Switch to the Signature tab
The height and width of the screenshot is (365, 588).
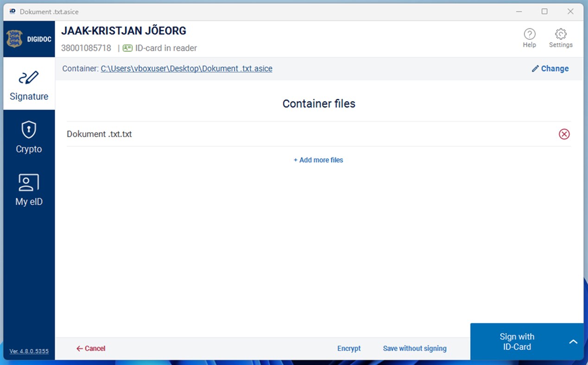pyautogui.click(x=29, y=84)
